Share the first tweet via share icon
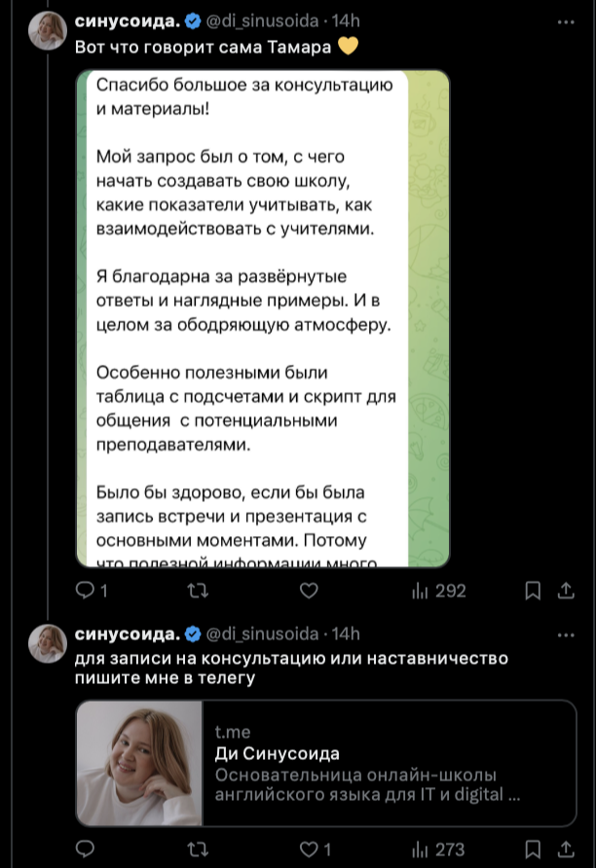The height and width of the screenshot is (868, 596). [566, 591]
